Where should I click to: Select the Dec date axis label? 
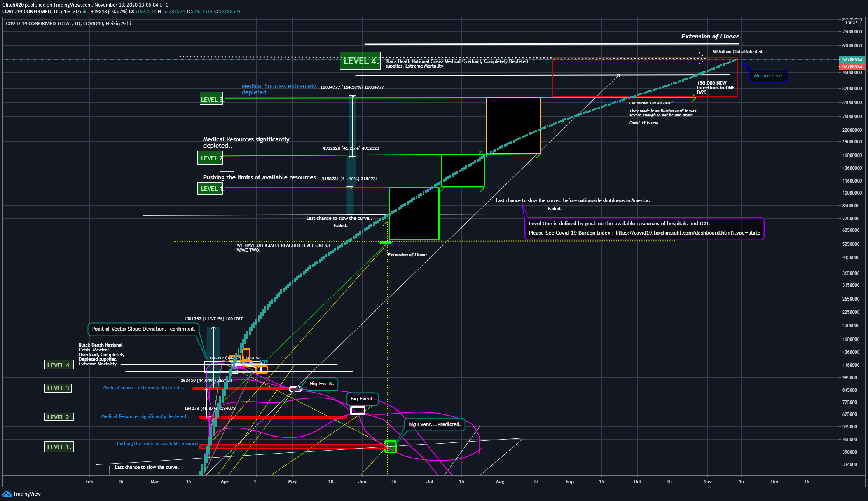point(775,482)
